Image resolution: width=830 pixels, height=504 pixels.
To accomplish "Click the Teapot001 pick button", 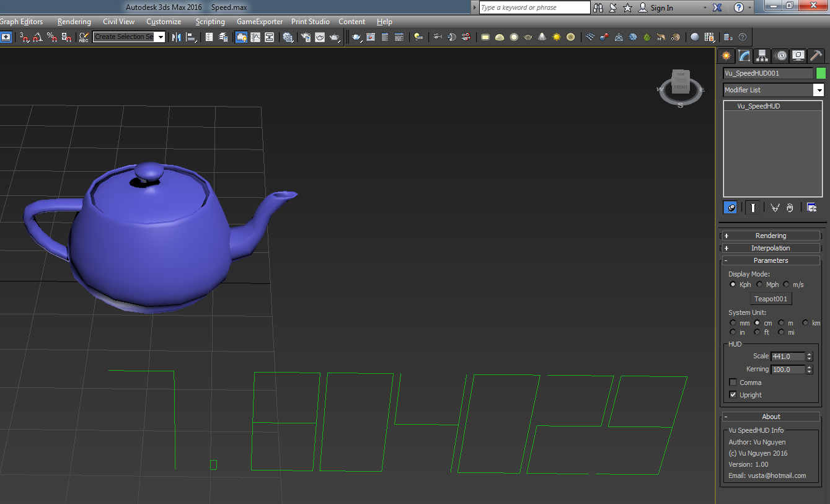I will point(770,299).
